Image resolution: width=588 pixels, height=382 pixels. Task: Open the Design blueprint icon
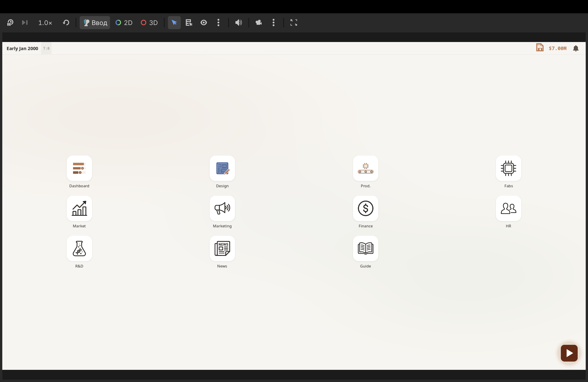[x=222, y=168]
